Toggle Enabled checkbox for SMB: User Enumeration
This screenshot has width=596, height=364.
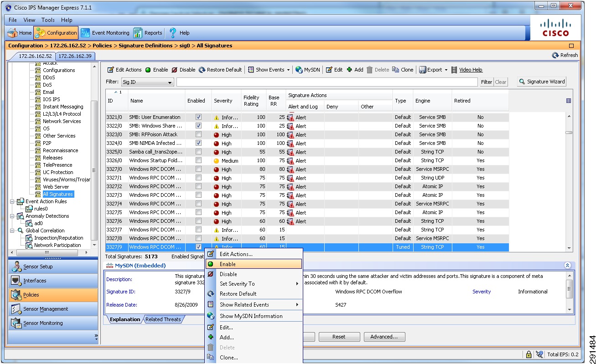coord(198,117)
